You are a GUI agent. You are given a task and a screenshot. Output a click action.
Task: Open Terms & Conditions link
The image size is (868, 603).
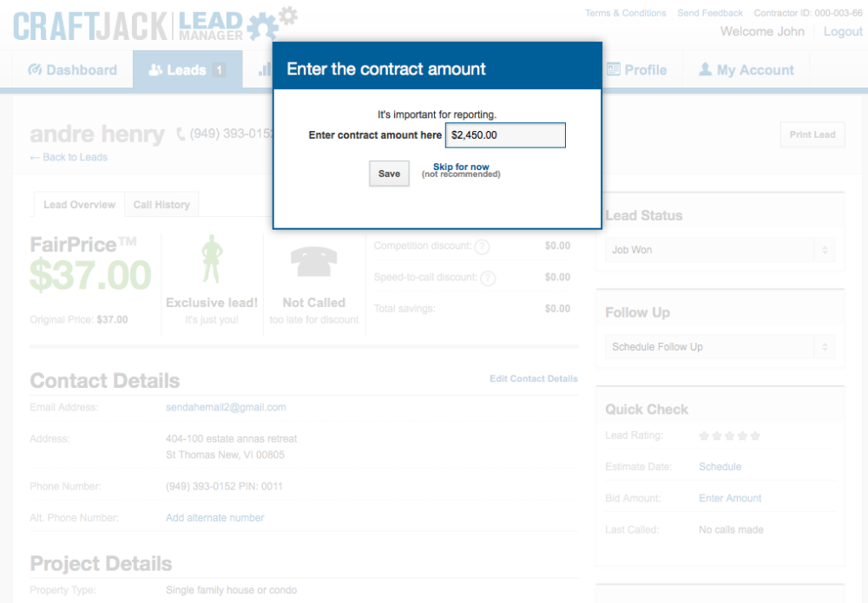(x=626, y=13)
